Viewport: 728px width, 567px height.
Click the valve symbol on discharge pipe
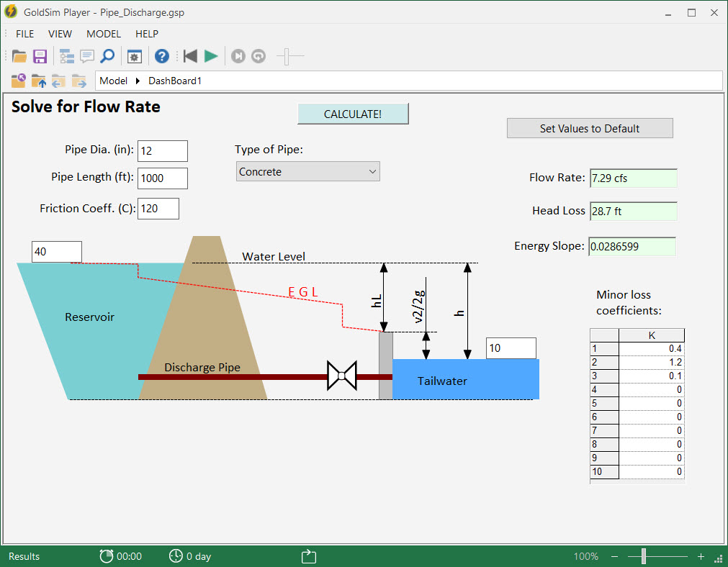pyautogui.click(x=342, y=376)
